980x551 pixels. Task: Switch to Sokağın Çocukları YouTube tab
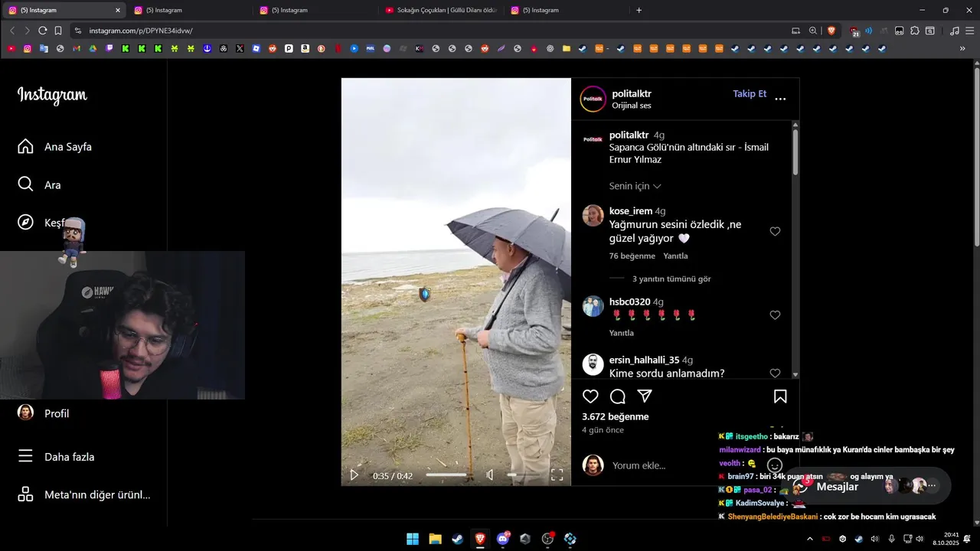440,10
